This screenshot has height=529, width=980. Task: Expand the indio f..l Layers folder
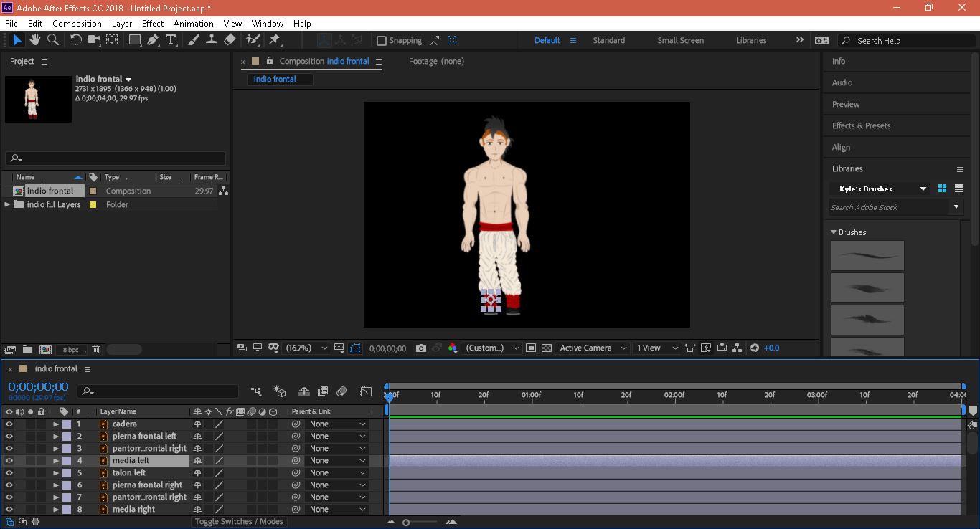[8, 205]
